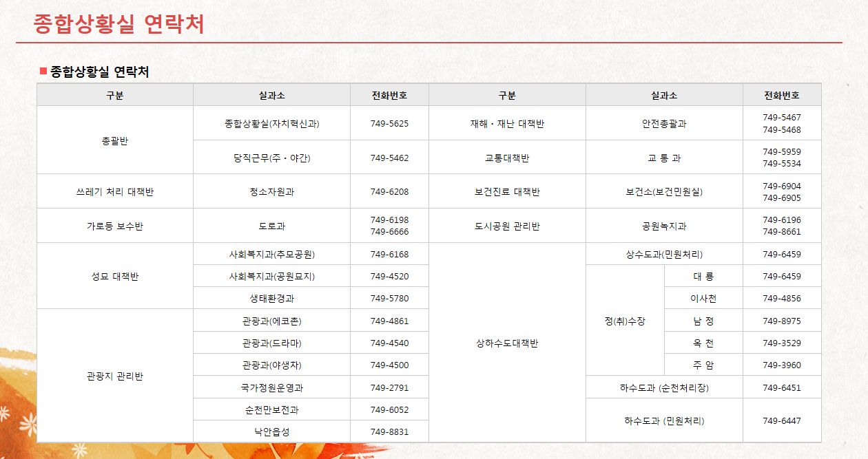868x459 pixels.
Task: Select the 종합상황실(자치혁신과) cell
Action: (271, 123)
